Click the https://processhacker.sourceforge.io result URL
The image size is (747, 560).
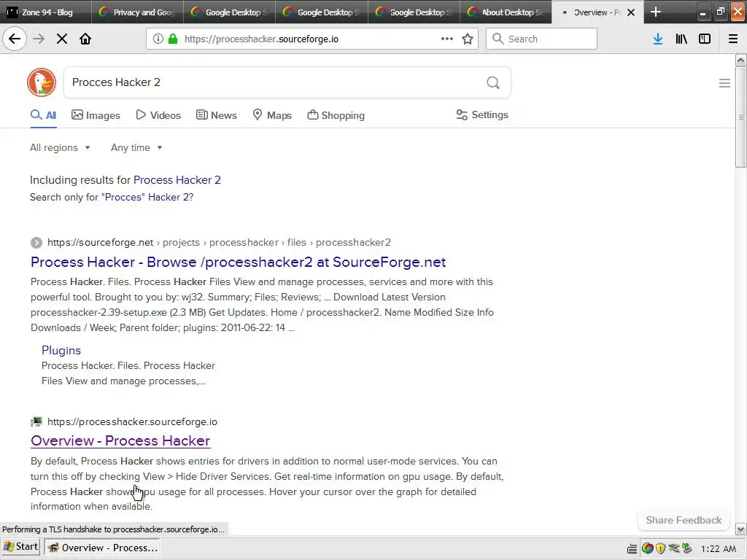132,422
